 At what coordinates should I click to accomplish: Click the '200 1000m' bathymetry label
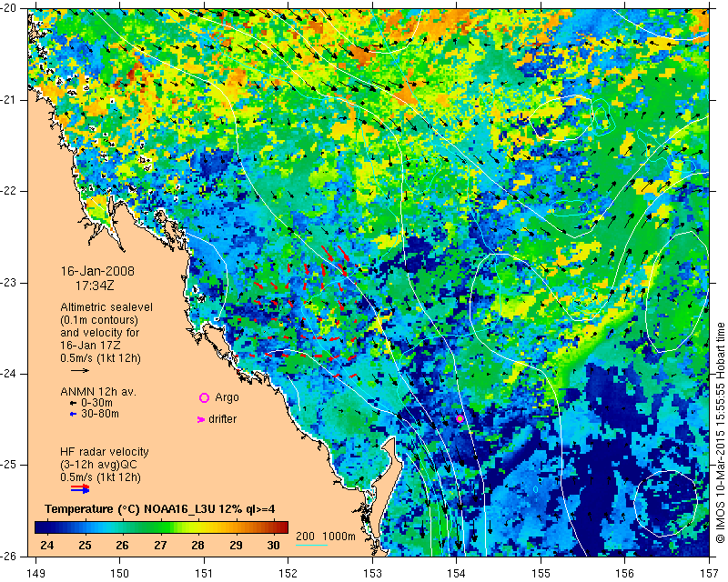pyautogui.click(x=326, y=537)
